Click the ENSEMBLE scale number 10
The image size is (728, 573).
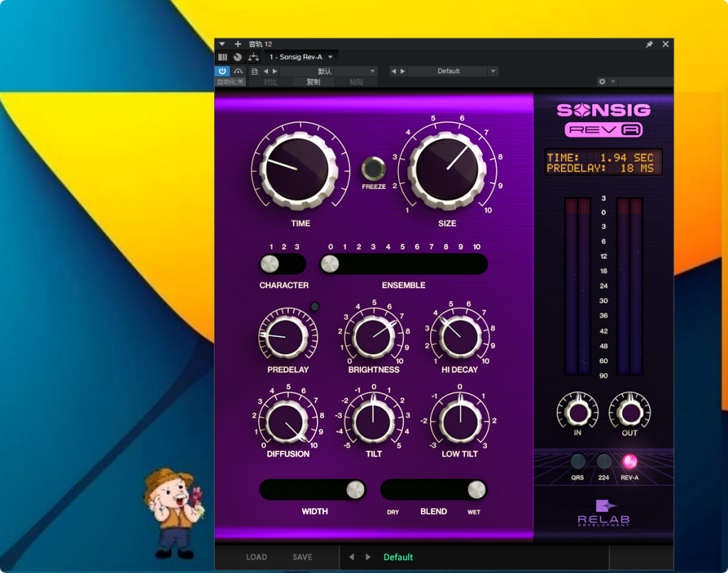(476, 247)
